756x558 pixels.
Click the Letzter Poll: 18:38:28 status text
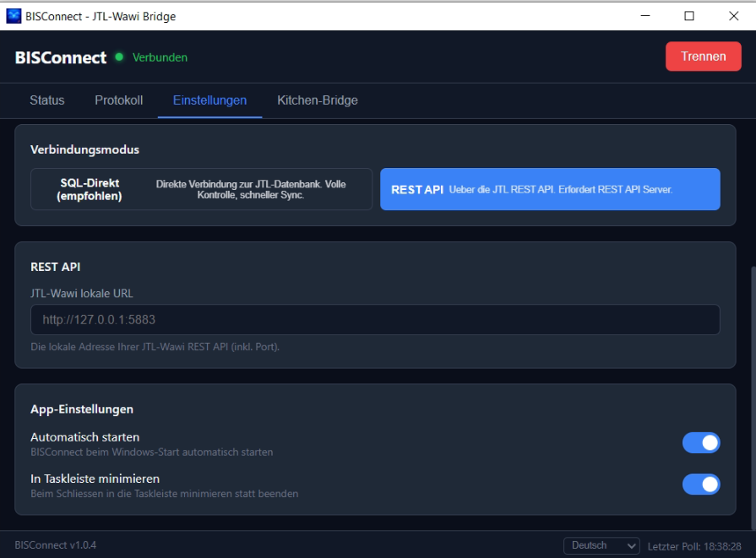694,546
